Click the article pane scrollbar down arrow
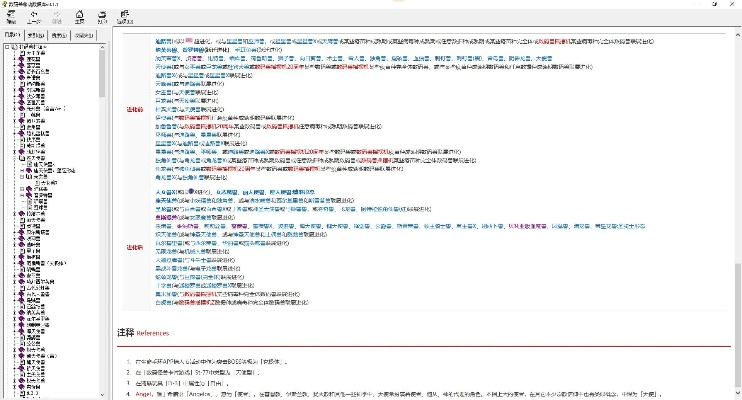 coord(738,394)
